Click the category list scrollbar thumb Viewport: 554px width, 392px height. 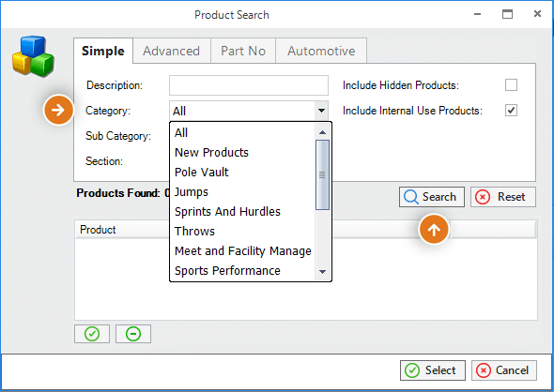322,175
